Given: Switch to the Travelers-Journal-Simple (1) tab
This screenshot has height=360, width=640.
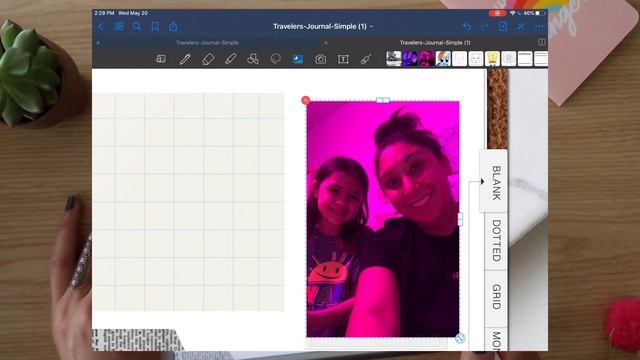Looking at the screenshot, I should click(x=435, y=42).
